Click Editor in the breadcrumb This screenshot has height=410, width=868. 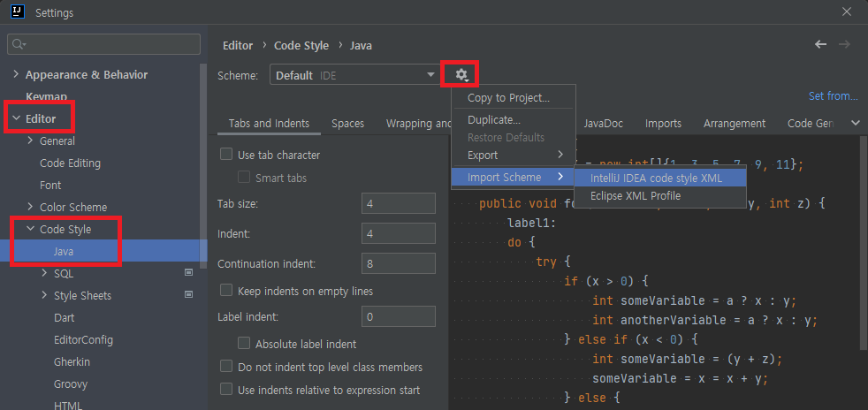[x=238, y=45]
